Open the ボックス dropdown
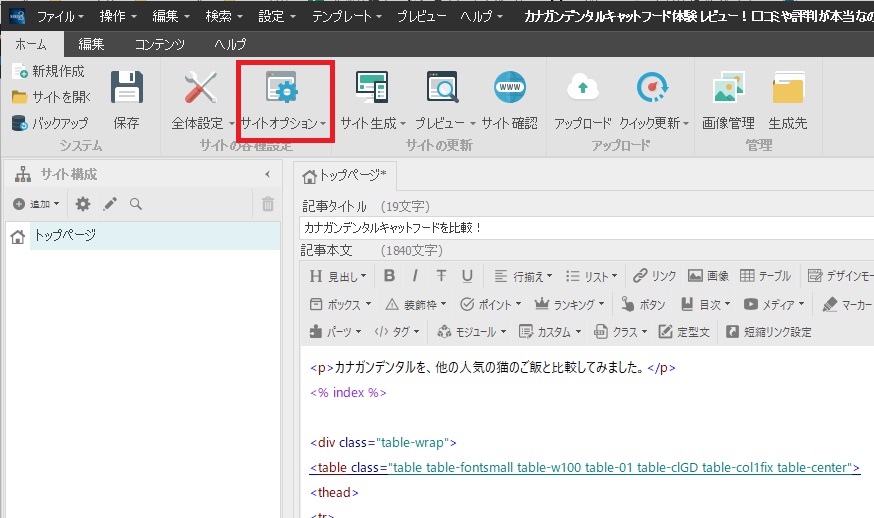Screen dimensions: 874x518 [340, 304]
